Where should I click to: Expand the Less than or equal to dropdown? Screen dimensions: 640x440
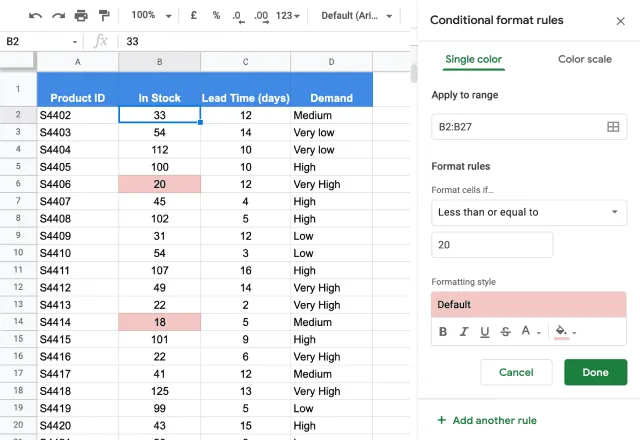[529, 212]
